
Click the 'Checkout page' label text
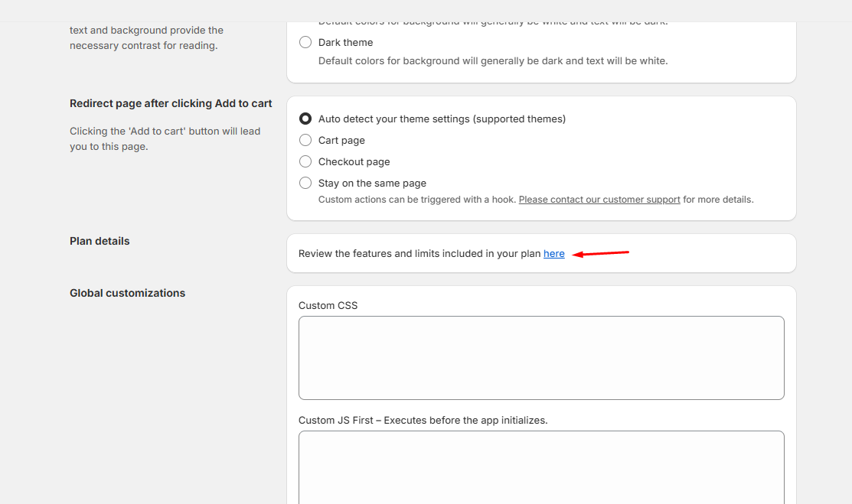point(354,162)
